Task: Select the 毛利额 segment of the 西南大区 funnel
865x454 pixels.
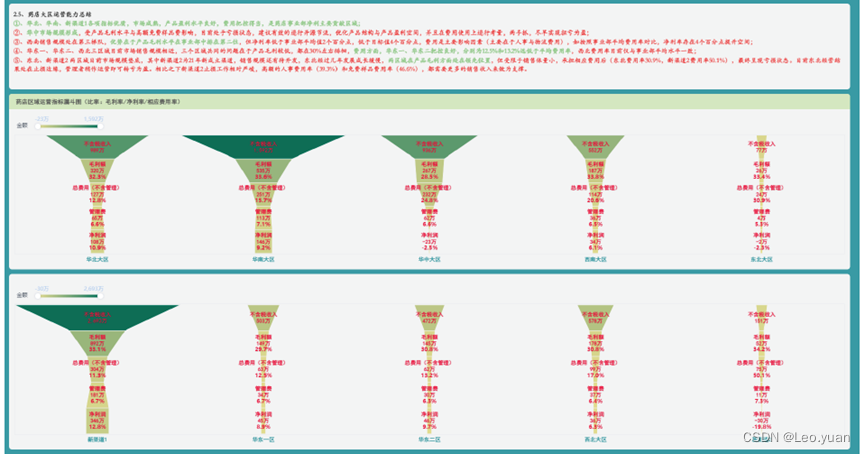Action: 595,170
